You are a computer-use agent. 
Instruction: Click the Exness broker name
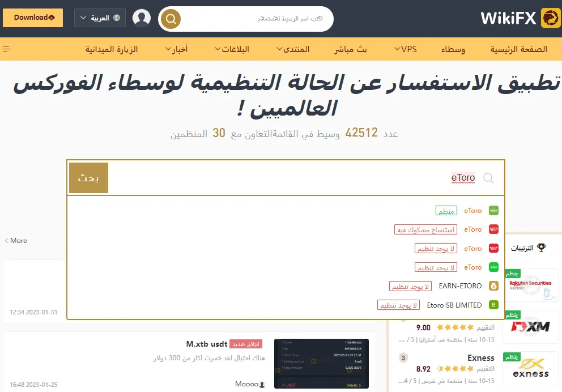point(480,357)
